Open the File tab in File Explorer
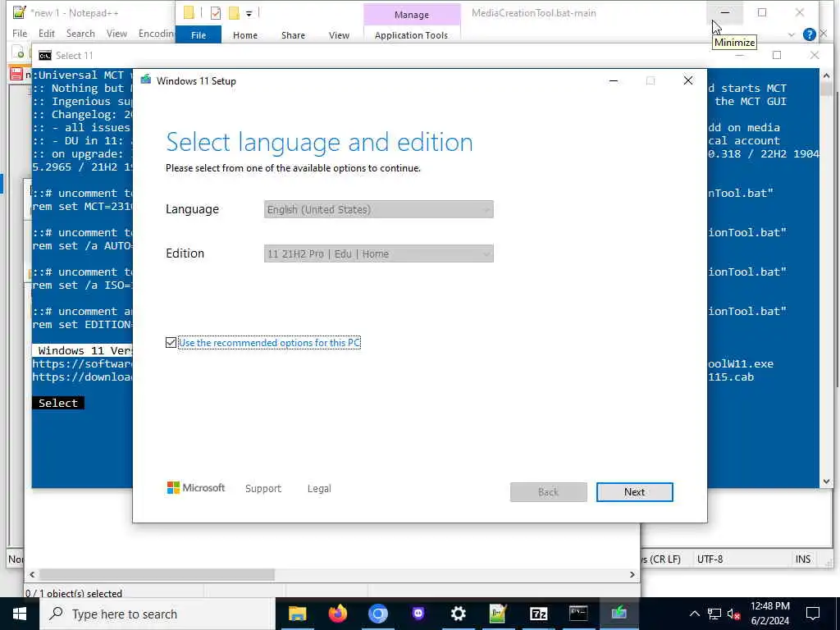 199,34
